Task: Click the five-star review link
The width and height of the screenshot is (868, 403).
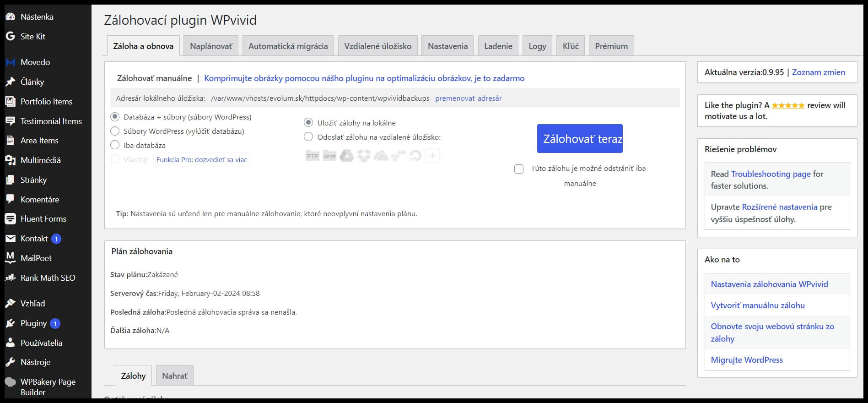Action: pyautogui.click(x=788, y=105)
